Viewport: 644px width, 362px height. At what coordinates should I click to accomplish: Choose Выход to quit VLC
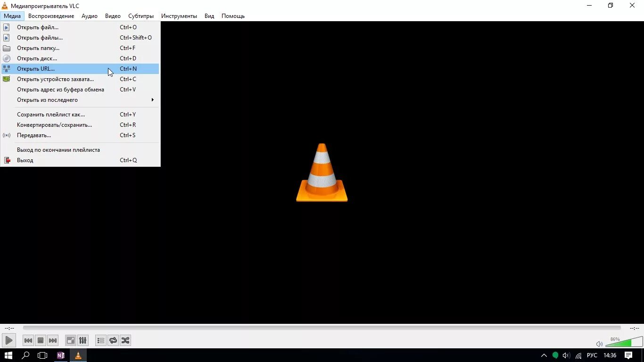point(80,160)
